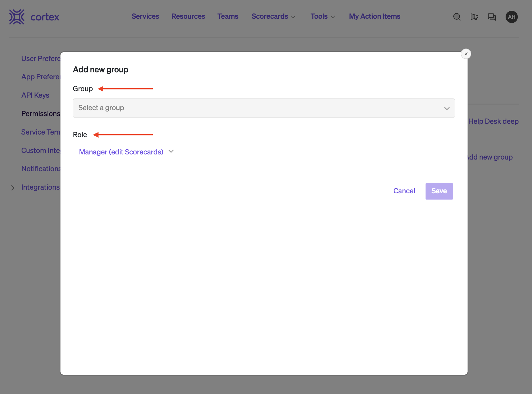Open API Keys settings

tap(35, 95)
